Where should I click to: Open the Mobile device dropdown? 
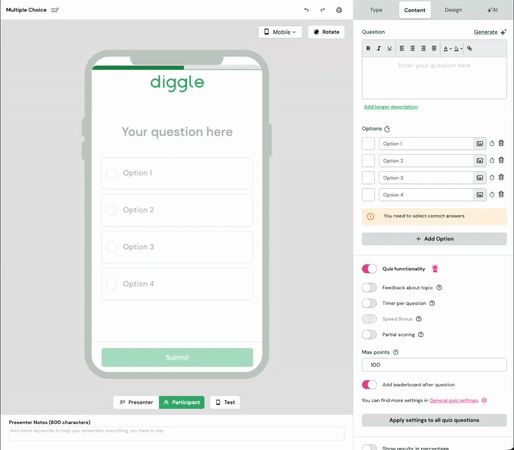[x=280, y=32]
